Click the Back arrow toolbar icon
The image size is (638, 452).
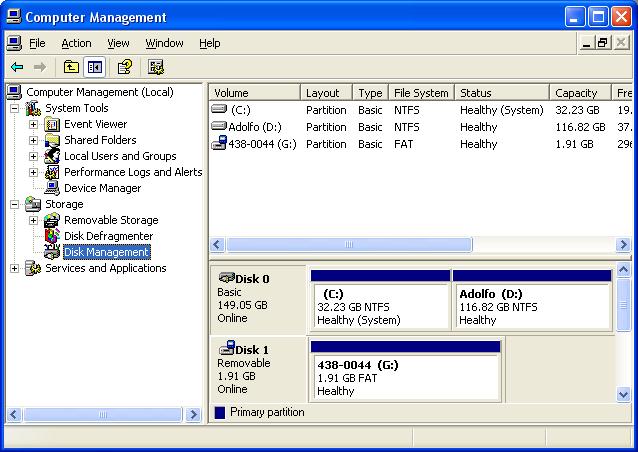pos(17,67)
